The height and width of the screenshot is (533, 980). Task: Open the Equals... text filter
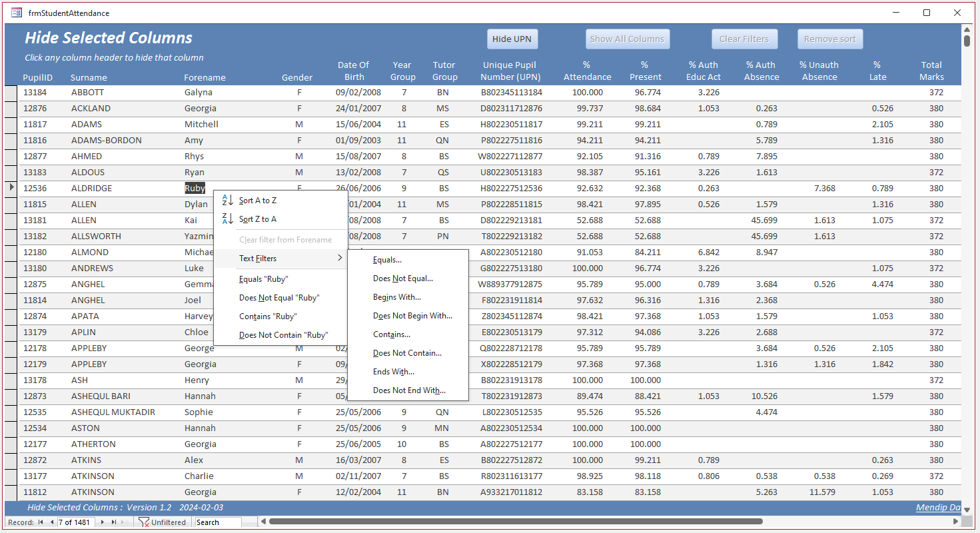click(x=408, y=260)
